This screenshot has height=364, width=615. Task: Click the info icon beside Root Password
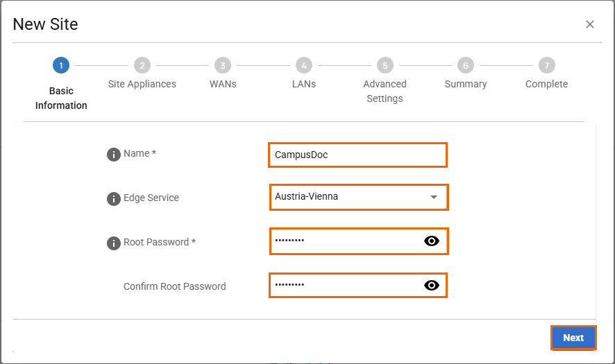(x=114, y=243)
